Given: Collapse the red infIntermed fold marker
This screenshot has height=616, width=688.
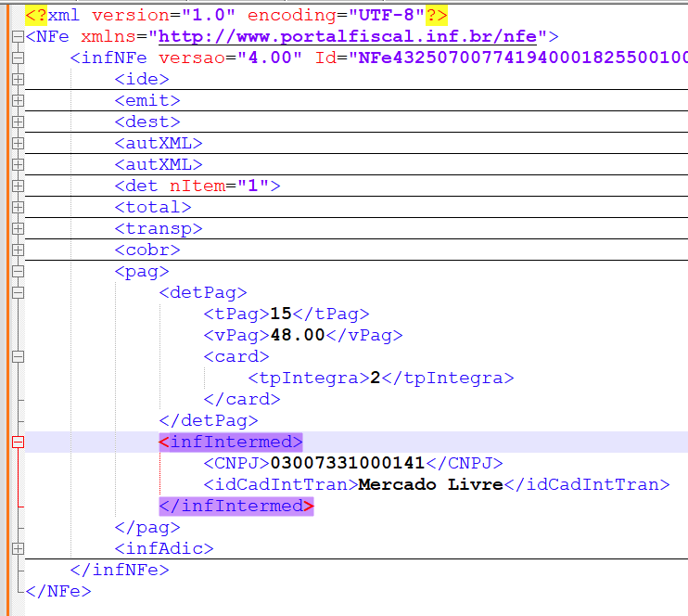Looking at the screenshot, I should [x=18, y=443].
